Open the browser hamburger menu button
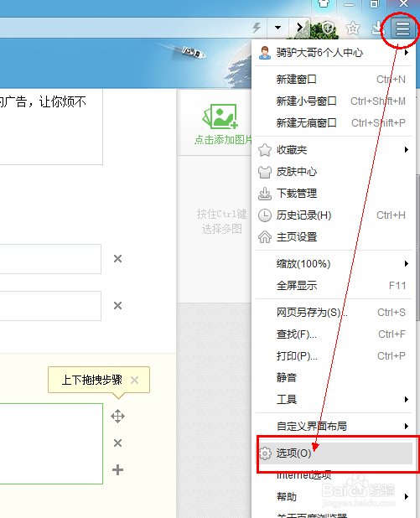Screen dimensions: 420x518 402,28
